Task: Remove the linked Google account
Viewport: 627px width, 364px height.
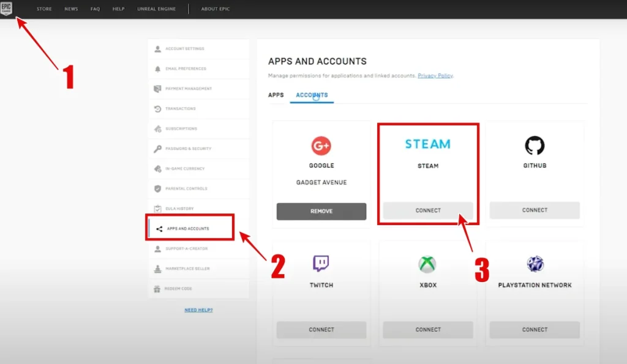Action: pyautogui.click(x=321, y=212)
